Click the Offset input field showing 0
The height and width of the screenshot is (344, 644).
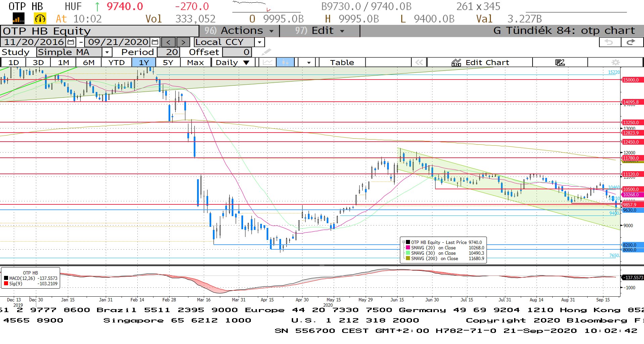237,52
